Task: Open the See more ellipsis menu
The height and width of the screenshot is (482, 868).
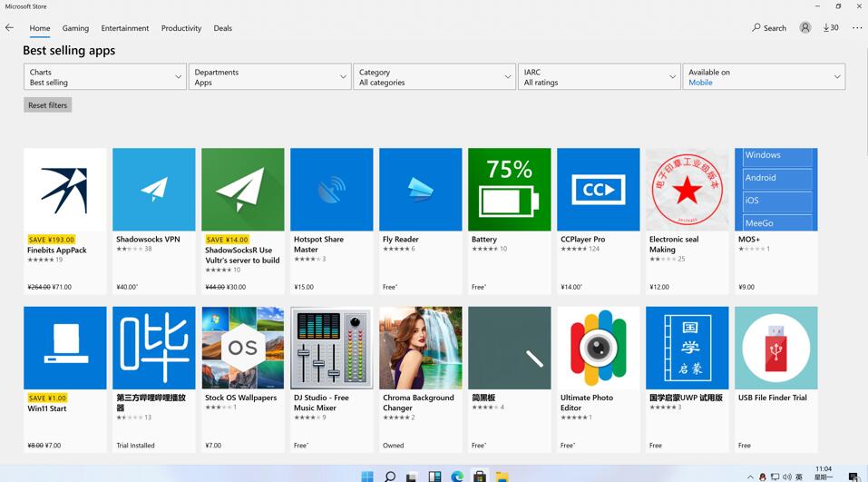Action: tap(857, 28)
